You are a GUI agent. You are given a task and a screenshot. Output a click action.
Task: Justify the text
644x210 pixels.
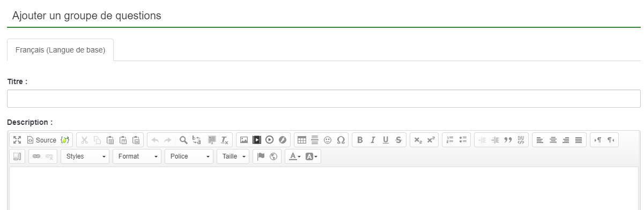tap(579, 140)
